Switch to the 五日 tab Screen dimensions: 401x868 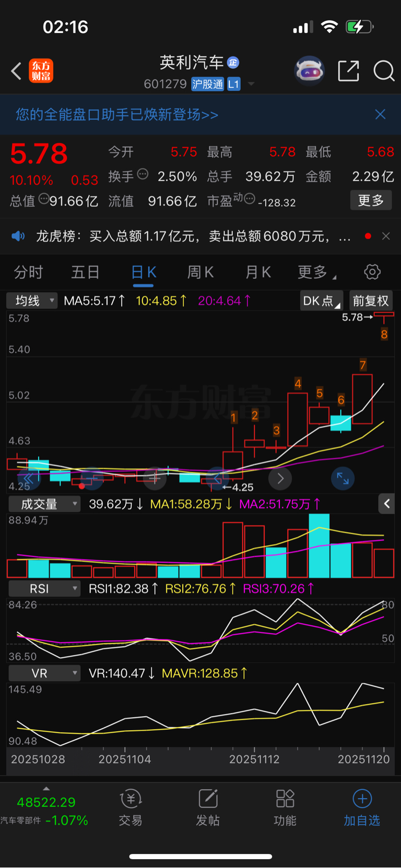86,272
